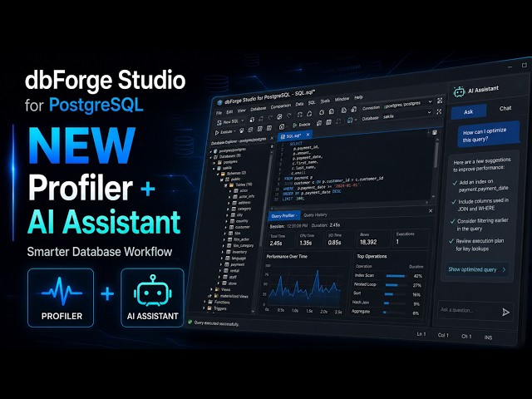Expand the actor table node
This screenshot has width=532, height=399.
[230, 191]
